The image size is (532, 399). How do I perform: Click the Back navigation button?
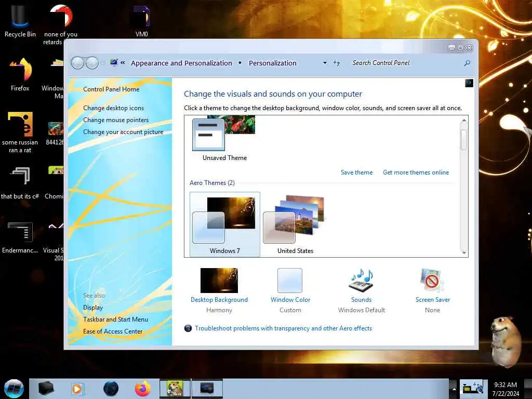[x=77, y=63]
